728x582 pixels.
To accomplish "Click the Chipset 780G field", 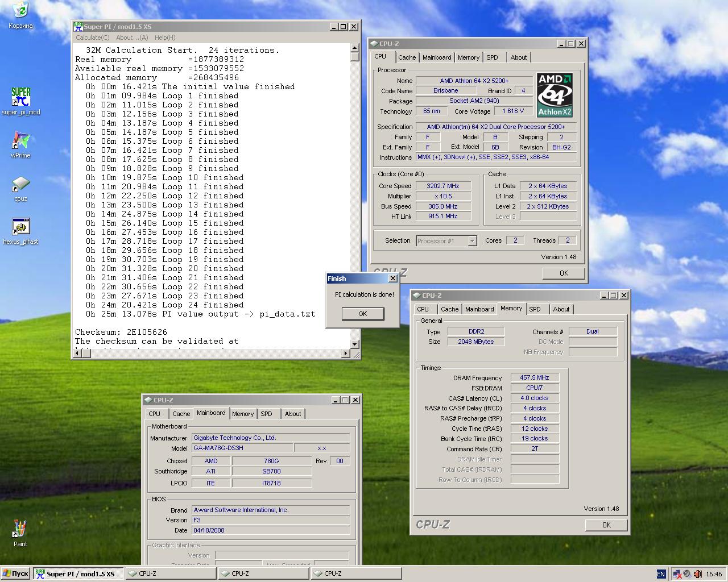I will coord(271,461).
